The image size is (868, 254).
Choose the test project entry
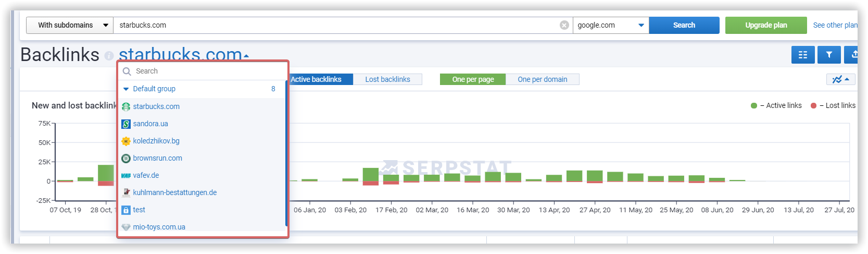coord(139,210)
